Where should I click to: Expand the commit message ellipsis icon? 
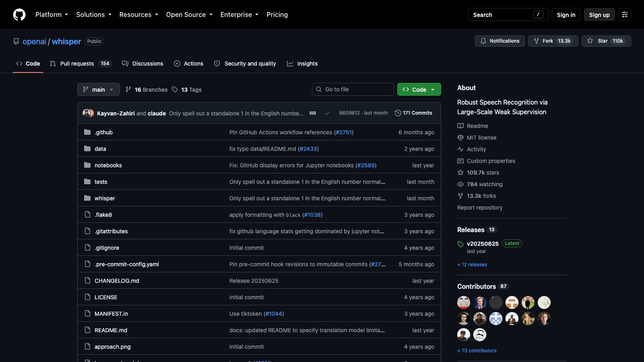313,113
